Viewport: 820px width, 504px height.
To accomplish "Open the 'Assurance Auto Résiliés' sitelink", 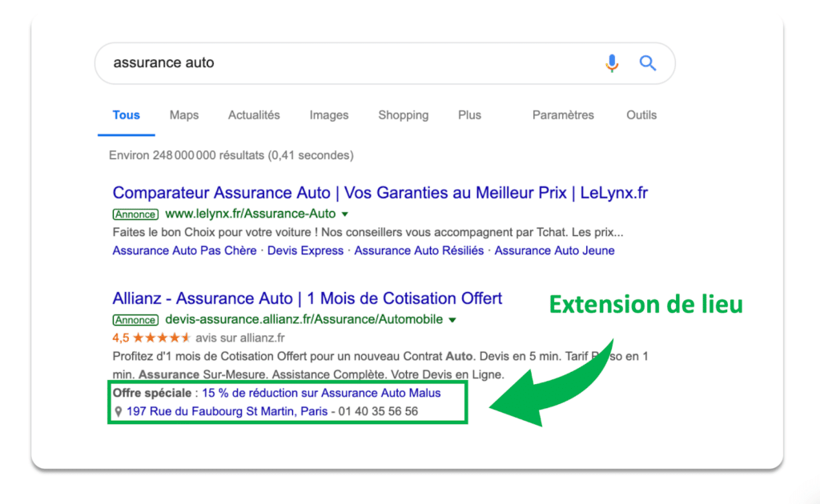I will pos(419,250).
